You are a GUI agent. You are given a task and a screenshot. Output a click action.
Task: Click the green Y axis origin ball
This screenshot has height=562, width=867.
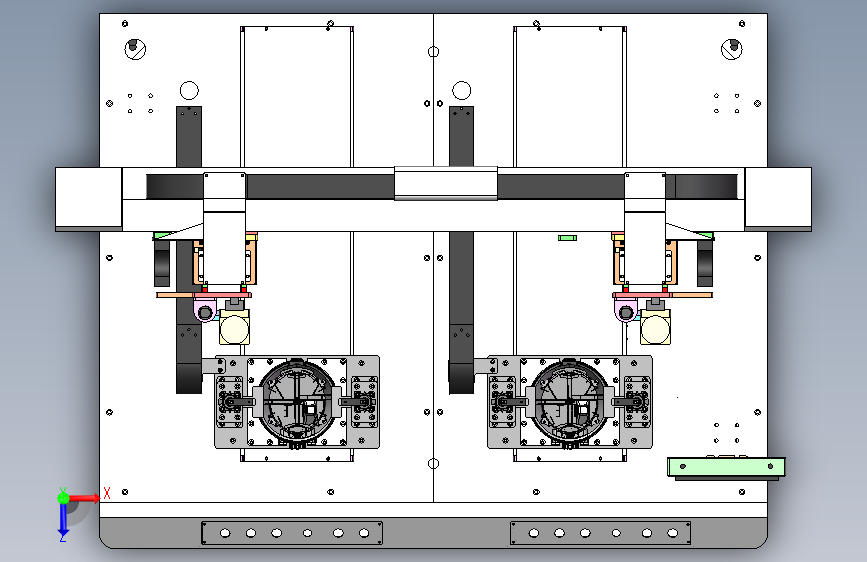(x=63, y=498)
